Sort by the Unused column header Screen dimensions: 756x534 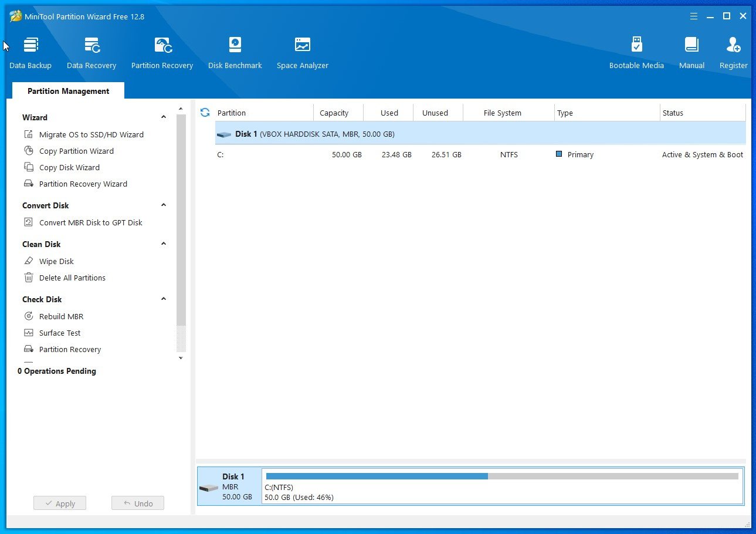438,113
